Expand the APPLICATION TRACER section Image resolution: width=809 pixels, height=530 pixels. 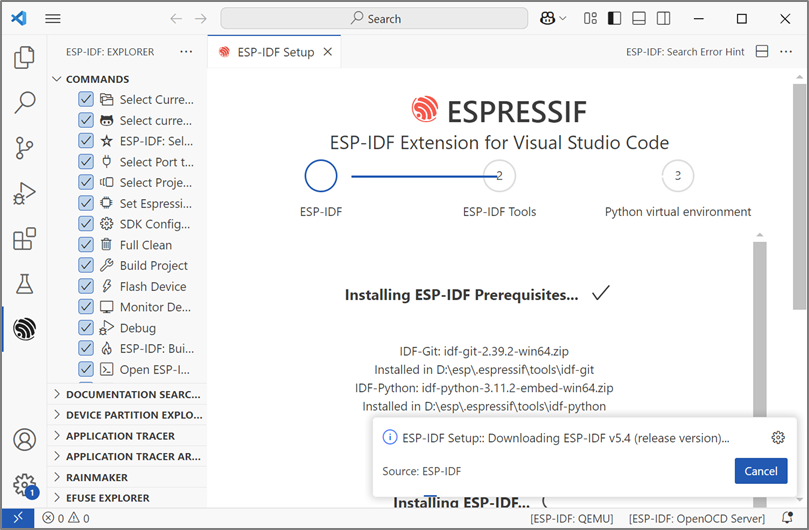[x=127, y=436]
